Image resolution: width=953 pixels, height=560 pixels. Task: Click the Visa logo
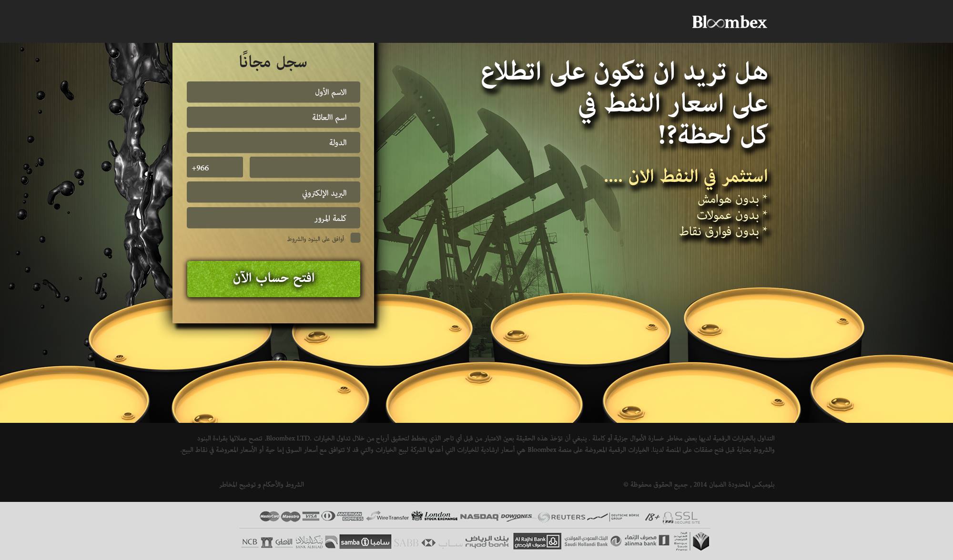pos(311,516)
